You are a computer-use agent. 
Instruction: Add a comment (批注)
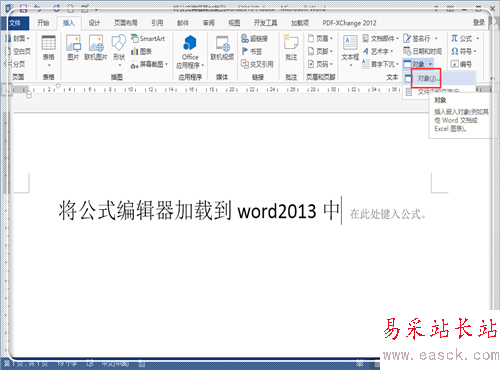pyautogui.click(x=291, y=48)
